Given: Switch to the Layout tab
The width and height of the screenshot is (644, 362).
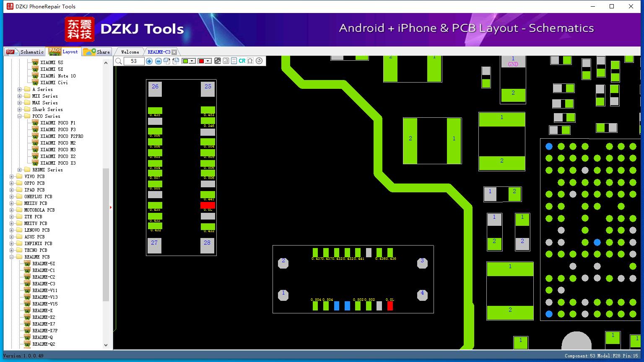Looking at the screenshot, I should [63, 52].
